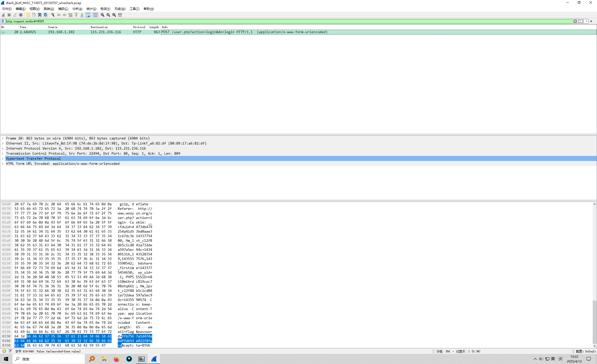
Task: Go to the first packet using the up-arrow icon
Action: [76, 15]
